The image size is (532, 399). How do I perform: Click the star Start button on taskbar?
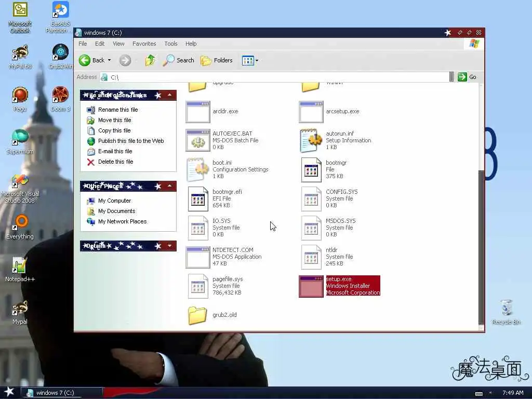(x=9, y=392)
